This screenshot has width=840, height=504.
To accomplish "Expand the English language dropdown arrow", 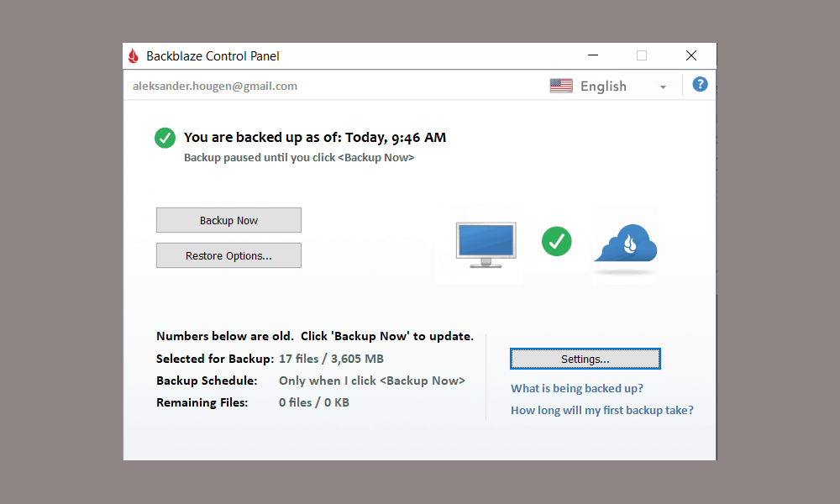I will (663, 87).
